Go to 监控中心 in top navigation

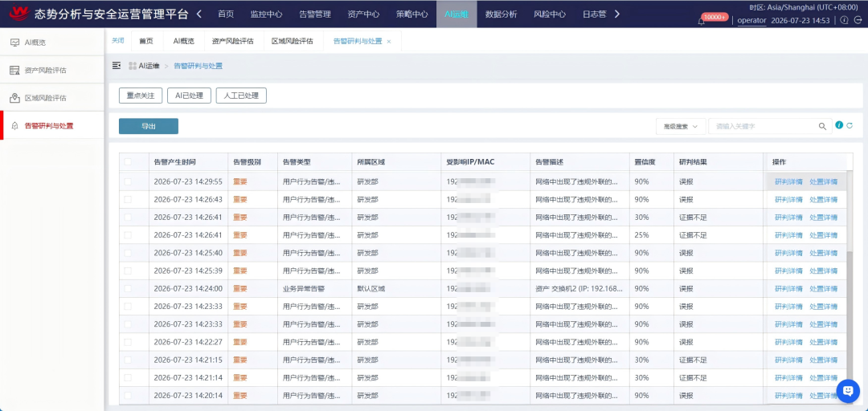coord(266,14)
